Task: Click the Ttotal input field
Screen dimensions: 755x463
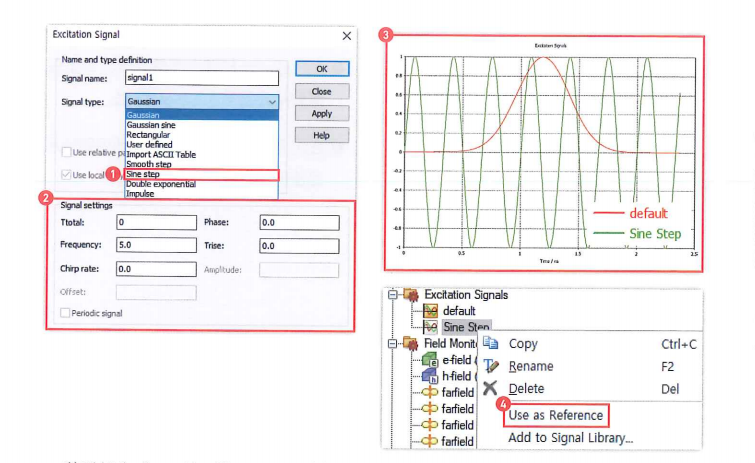Action: click(x=156, y=222)
